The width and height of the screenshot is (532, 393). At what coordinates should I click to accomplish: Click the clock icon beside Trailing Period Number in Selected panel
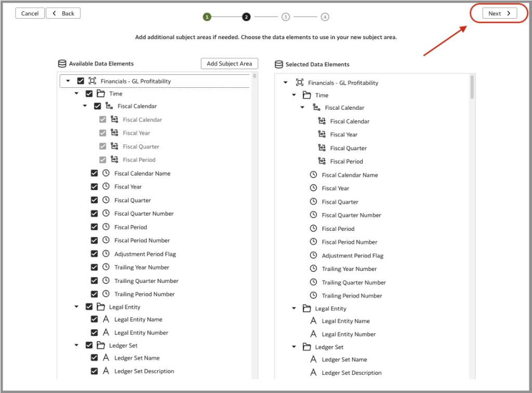(x=313, y=295)
